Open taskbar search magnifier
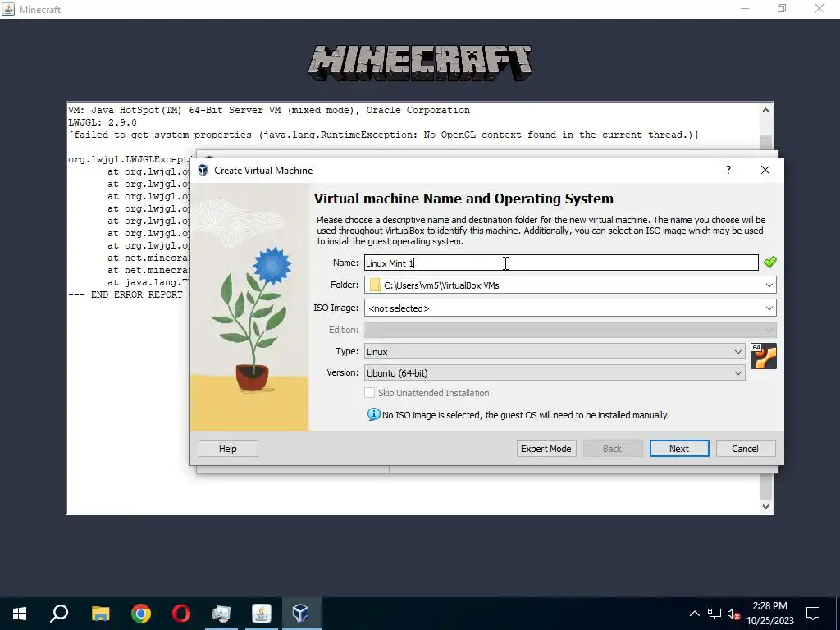This screenshot has height=630, width=840. [59, 614]
